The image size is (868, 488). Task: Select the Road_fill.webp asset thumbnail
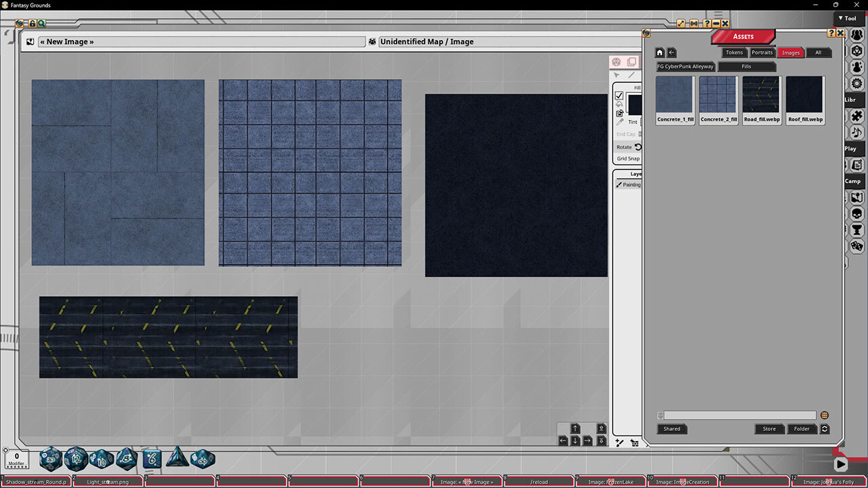[x=762, y=96]
